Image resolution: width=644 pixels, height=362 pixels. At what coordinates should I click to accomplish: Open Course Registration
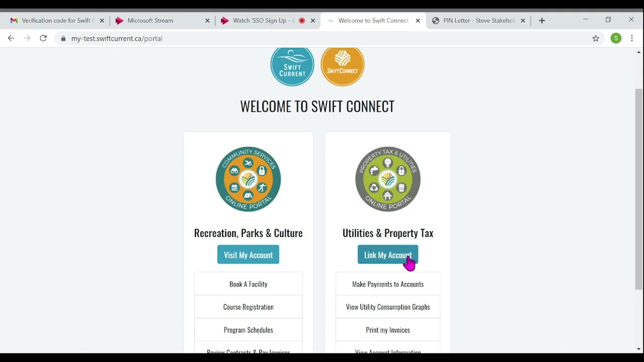click(x=249, y=307)
